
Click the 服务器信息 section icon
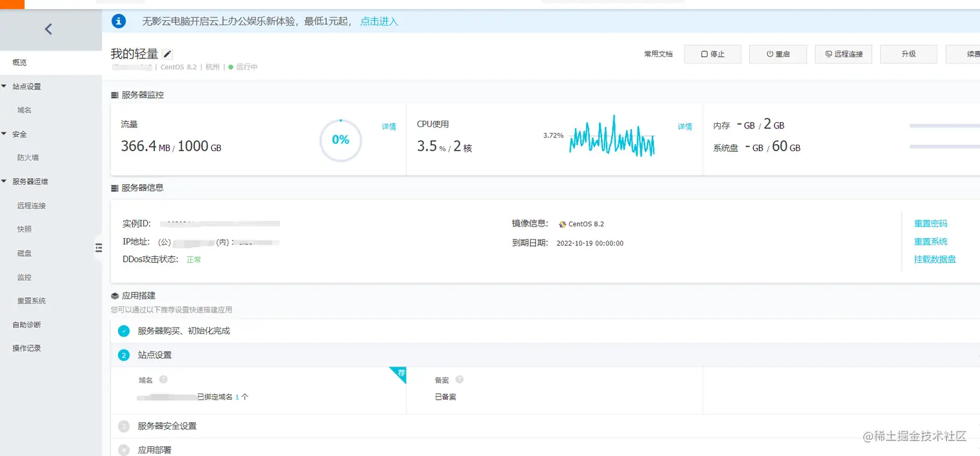pos(115,188)
